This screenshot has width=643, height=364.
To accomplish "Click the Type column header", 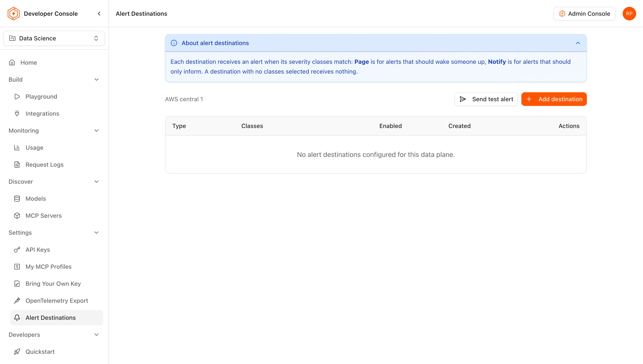I will point(179,126).
